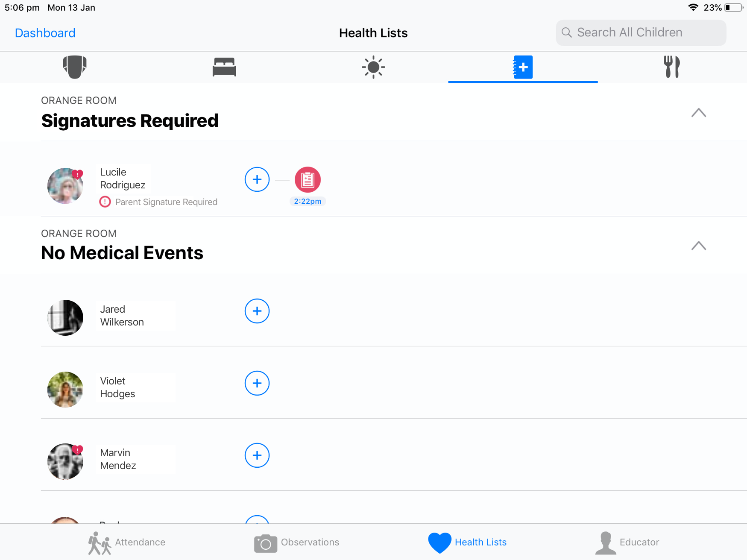The image size is (747, 560).
Task: Open Lucile Rodriguez's red medical event icon
Action: [x=308, y=180]
